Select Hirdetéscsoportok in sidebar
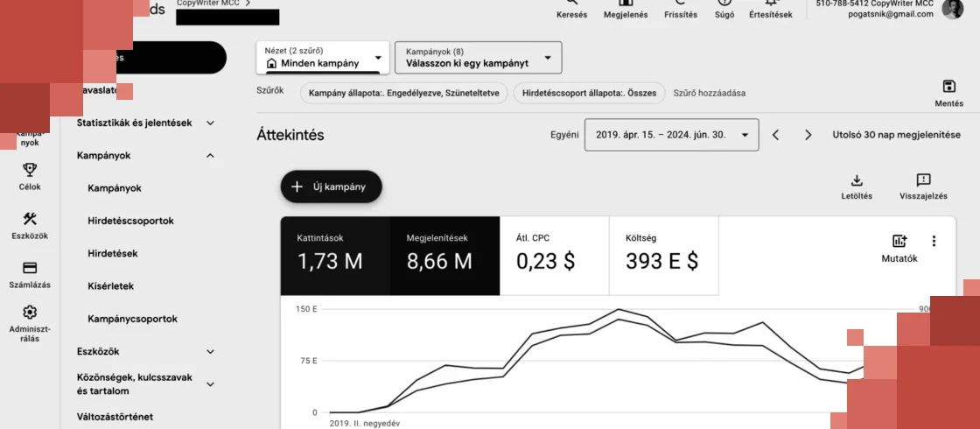The height and width of the screenshot is (429, 980). (x=131, y=221)
